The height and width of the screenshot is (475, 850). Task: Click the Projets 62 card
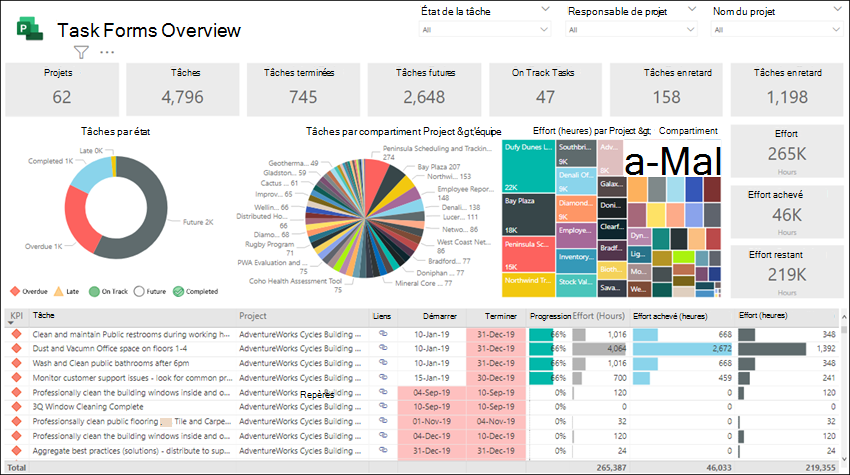tap(62, 89)
